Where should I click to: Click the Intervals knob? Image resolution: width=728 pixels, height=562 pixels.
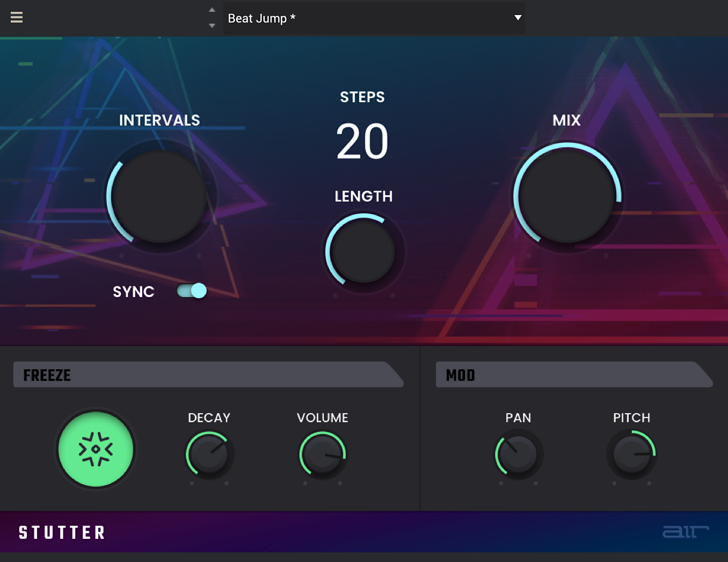[160, 197]
